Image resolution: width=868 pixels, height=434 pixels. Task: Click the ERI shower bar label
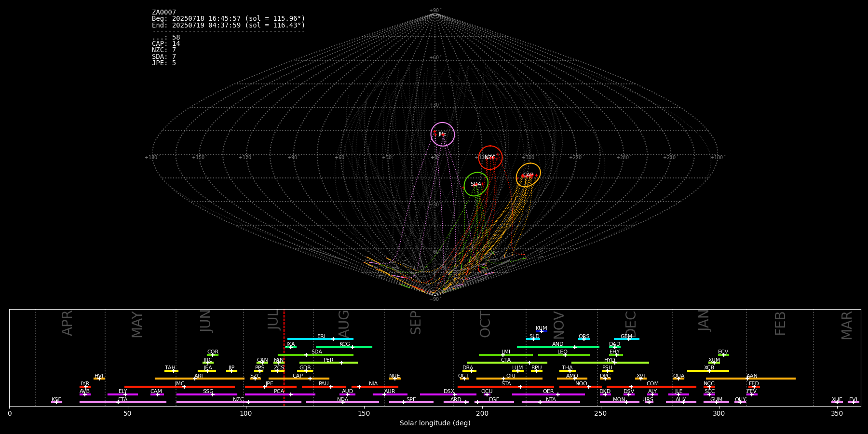click(x=322, y=337)
